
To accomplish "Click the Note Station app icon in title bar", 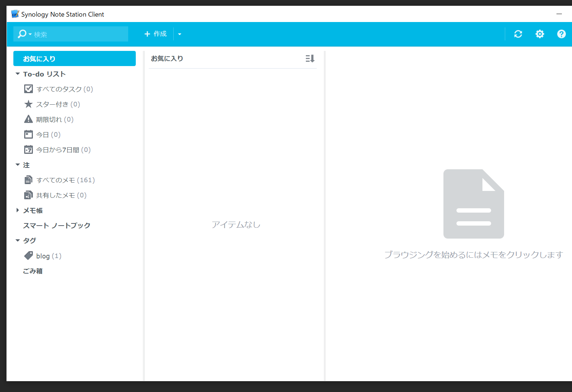I will 15,14.
